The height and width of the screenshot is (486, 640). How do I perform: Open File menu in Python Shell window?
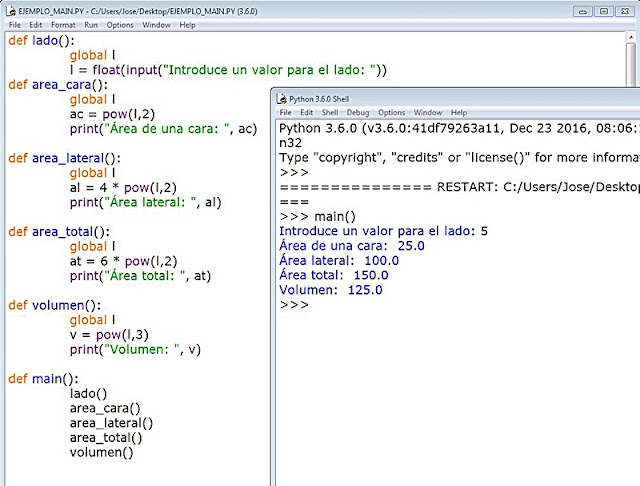(x=285, y=112)
